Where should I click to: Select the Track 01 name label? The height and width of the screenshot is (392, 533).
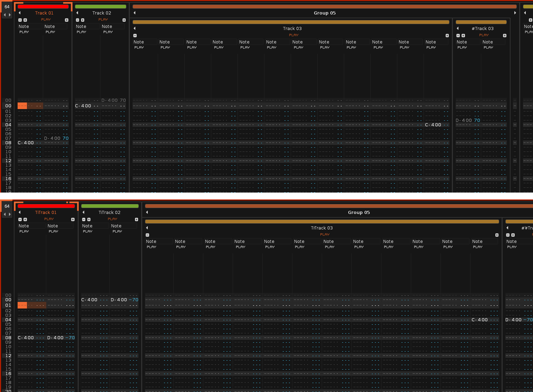pyautogui.click(x=44, y=13)
